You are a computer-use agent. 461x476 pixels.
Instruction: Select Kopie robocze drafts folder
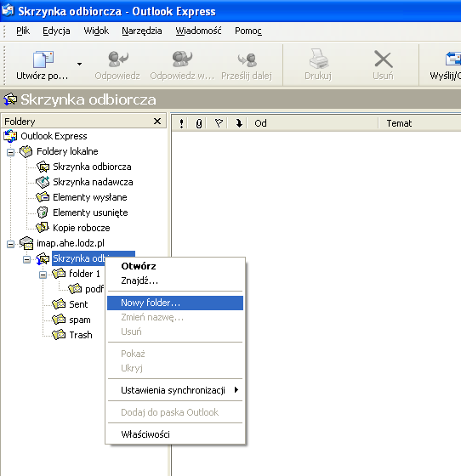point(82,228)
